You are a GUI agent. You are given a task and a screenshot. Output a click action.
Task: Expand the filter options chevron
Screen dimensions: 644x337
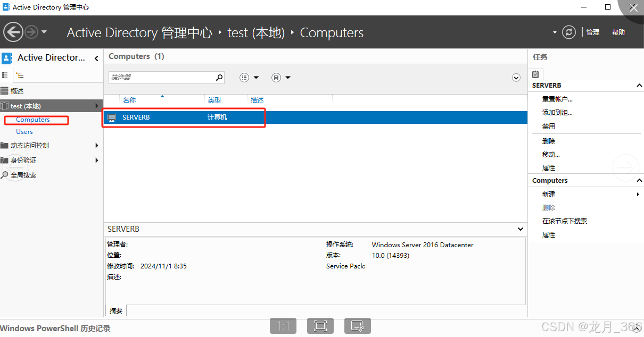516,78
